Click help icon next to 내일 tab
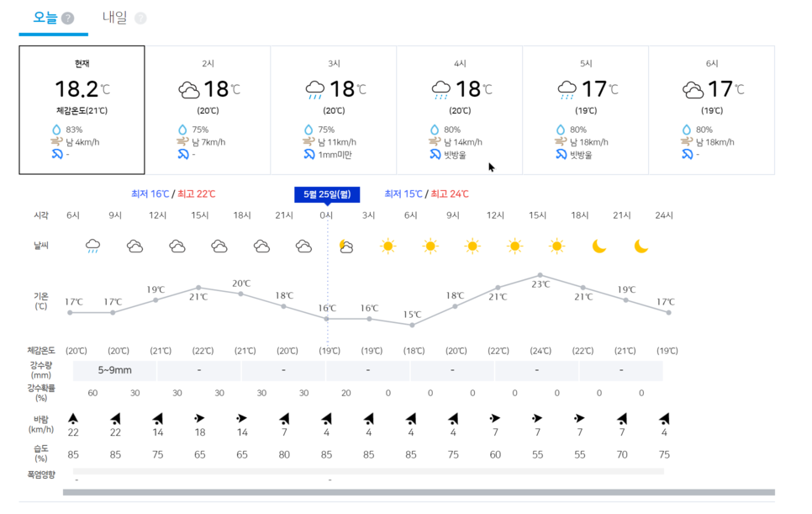Image resolution: width=812 pixels, height=514 pixels. [x=140, y=19]
